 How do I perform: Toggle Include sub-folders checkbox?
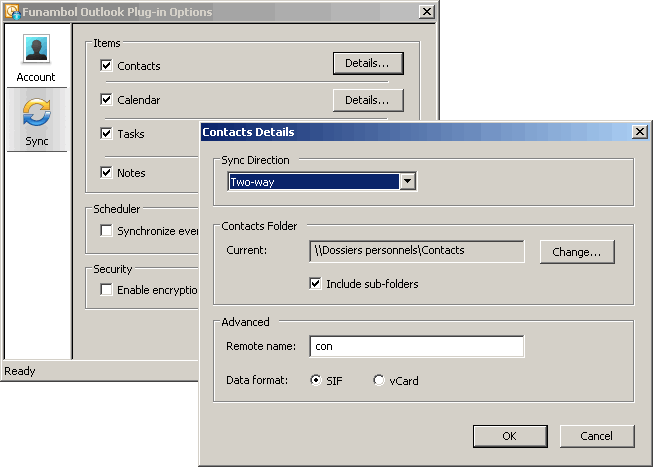315,284
